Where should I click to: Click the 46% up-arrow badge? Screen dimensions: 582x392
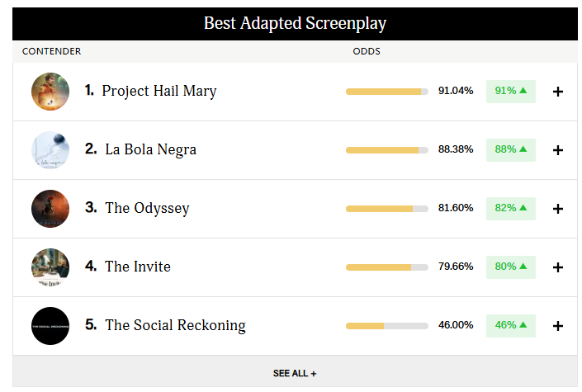[511, 326]
